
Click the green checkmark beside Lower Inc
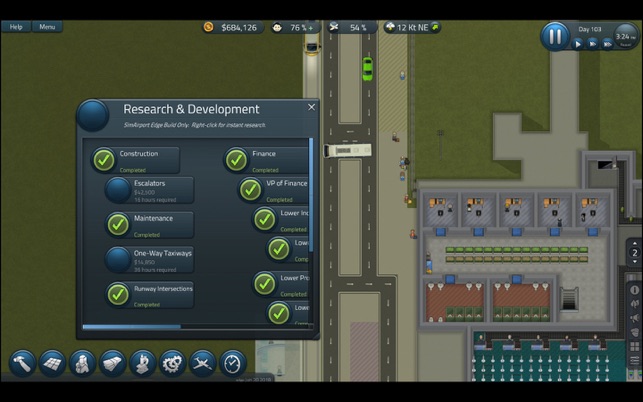tap(264, 219)
